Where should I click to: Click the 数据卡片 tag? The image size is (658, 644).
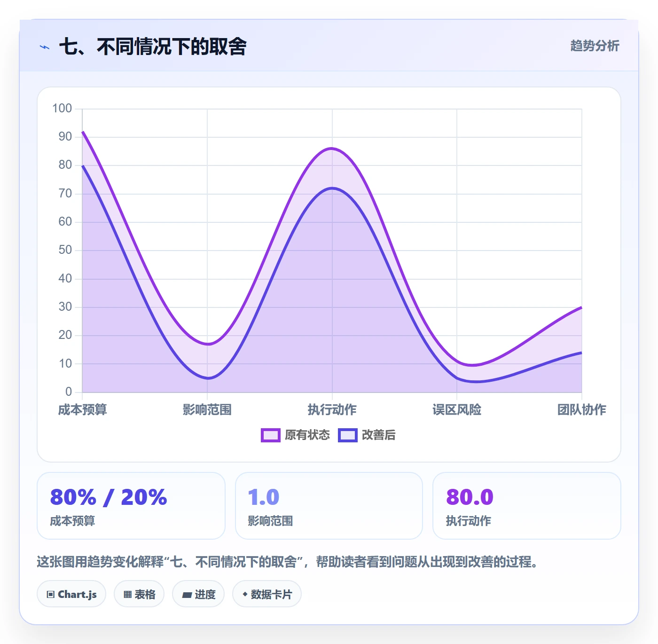(x=267, y=594)
